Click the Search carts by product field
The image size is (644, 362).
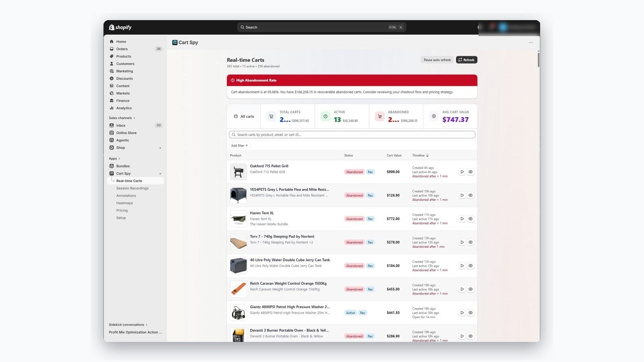click(352, 135)
